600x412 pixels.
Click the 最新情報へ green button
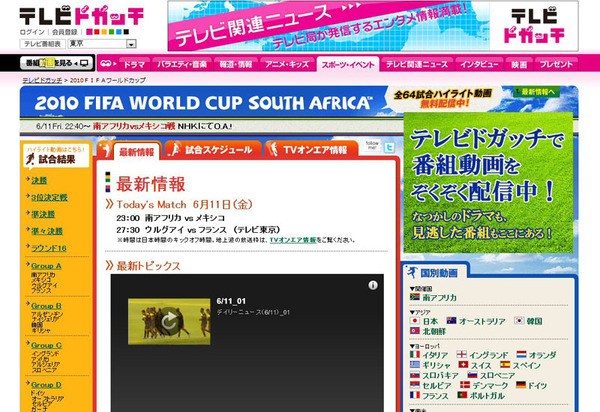click(x=536, y=92)
